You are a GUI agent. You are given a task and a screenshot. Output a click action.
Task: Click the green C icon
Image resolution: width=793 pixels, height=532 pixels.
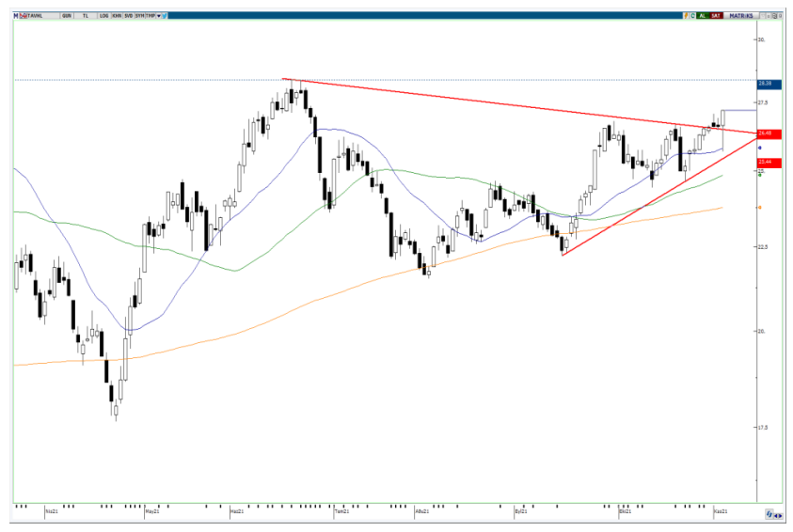click(693, 16)
